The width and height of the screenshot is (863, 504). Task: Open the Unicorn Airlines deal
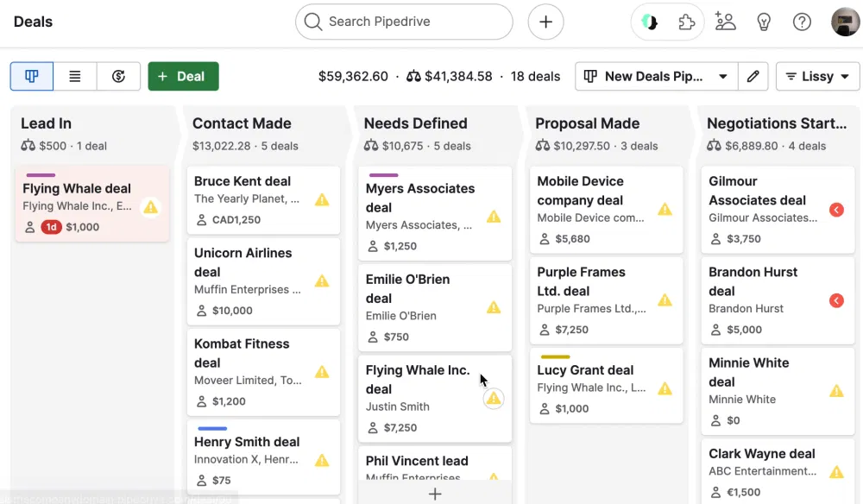click(263, 281)
